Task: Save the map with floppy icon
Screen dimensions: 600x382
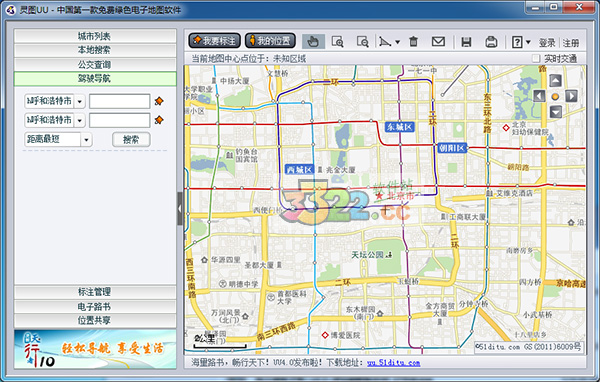Action: (466, 42)
